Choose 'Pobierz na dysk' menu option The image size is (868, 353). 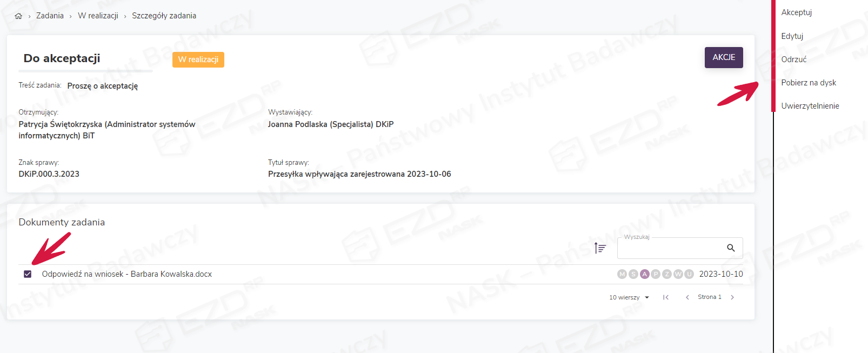coord(808,83)
